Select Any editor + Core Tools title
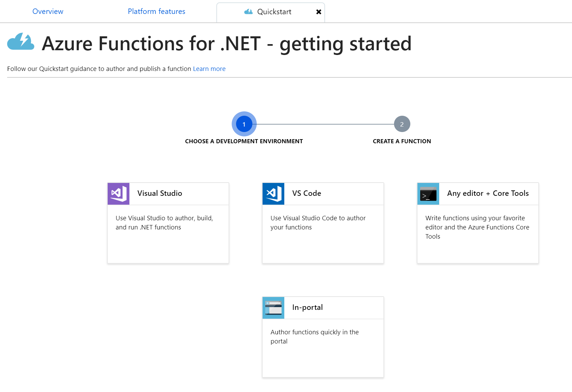Screen dimensions: 572x392 tap(488, 193)
